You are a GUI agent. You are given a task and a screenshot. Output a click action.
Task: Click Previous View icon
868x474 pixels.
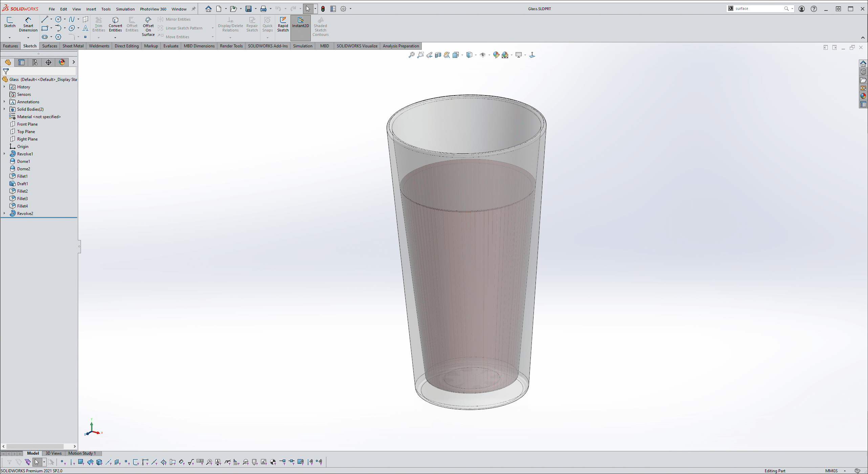click(429, 55)
